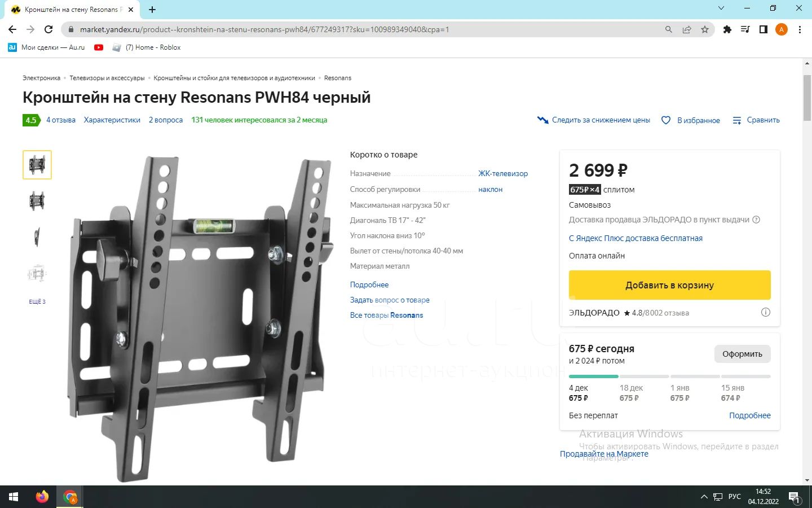This screenshot has width=812, height=508.
Task: Close the Resonans product tab
Action: click(131, 10)
